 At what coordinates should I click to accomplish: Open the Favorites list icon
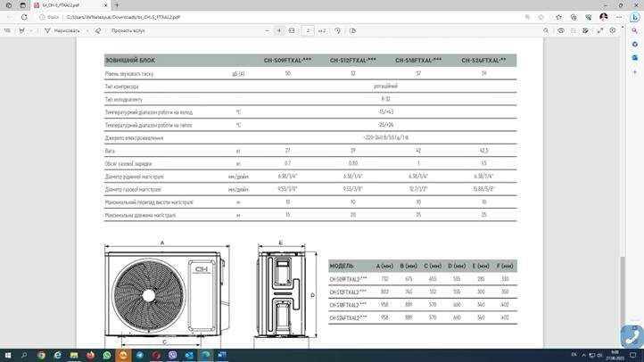click(x=558, y=17)
